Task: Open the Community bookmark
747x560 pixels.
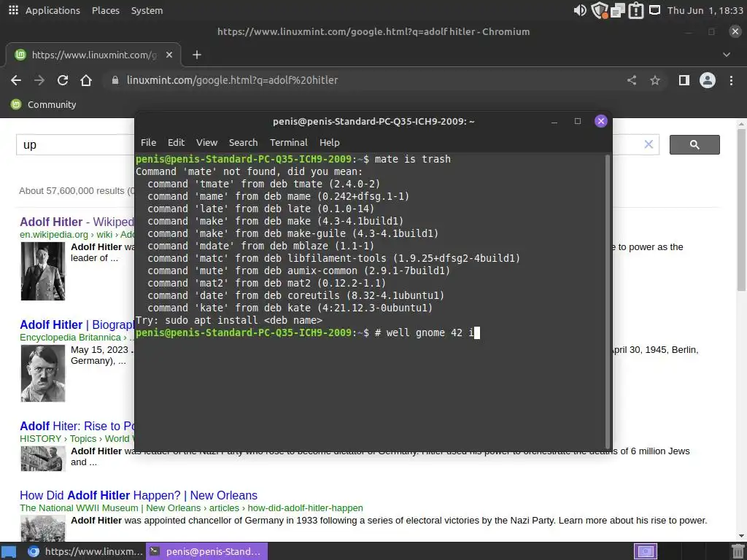Action: click(44, 104)
